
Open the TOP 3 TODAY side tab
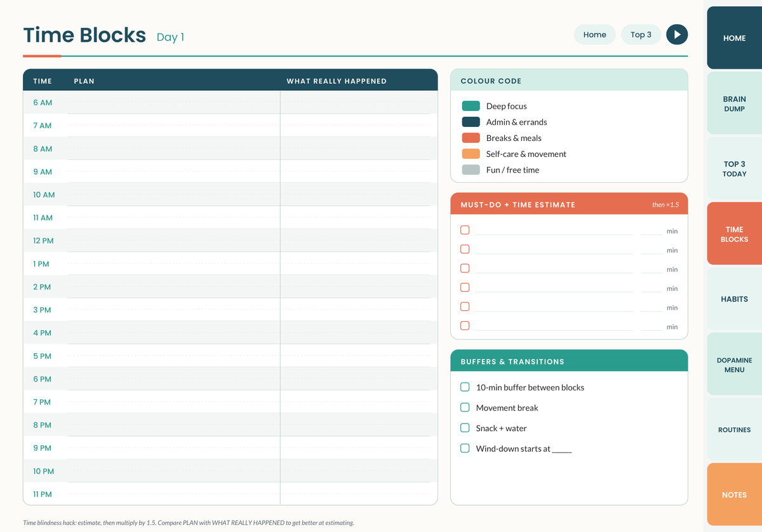point(734,169)
